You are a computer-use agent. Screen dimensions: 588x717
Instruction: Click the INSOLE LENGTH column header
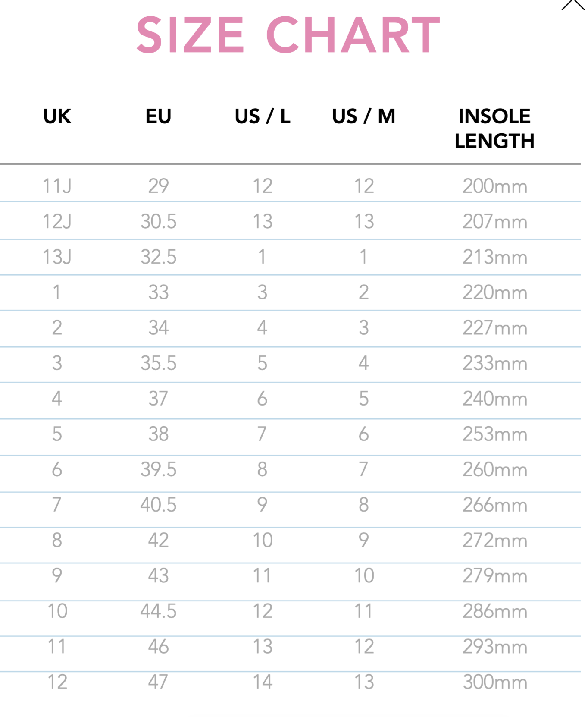click(494, 129)
